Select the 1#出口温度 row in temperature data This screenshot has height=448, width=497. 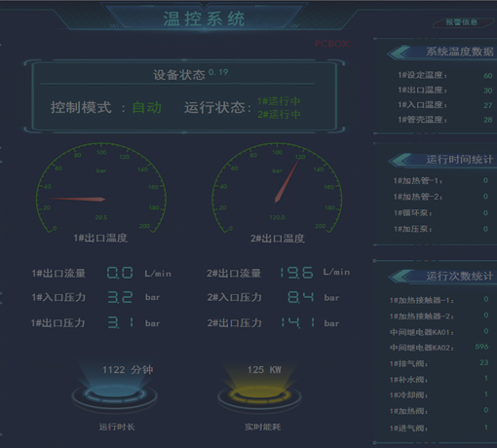445,91
